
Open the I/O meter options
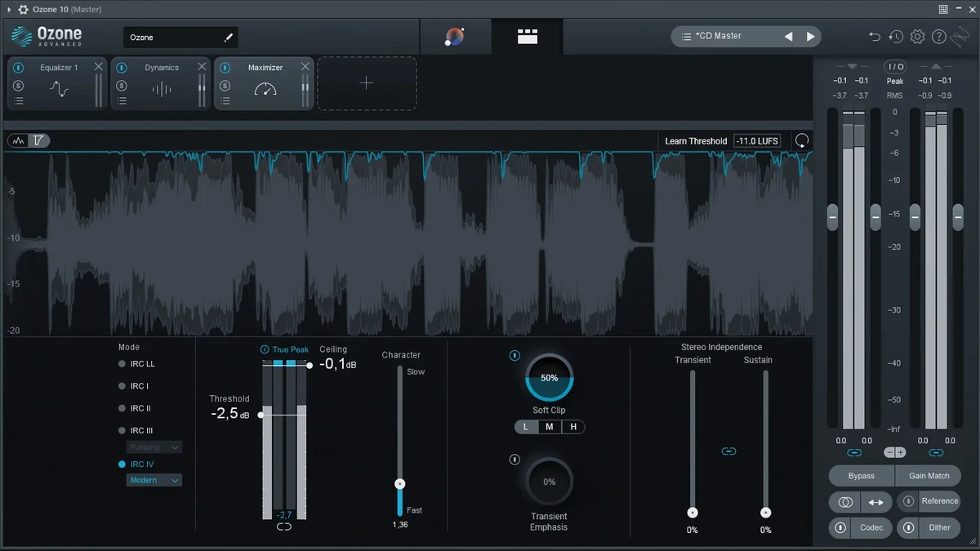point(895,67)
